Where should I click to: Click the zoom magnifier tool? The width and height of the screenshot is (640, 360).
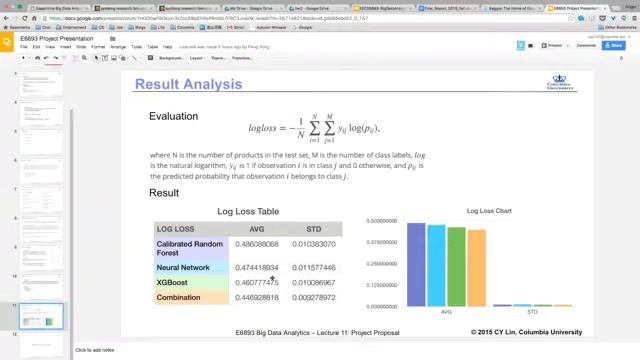[x=84, y=58]
